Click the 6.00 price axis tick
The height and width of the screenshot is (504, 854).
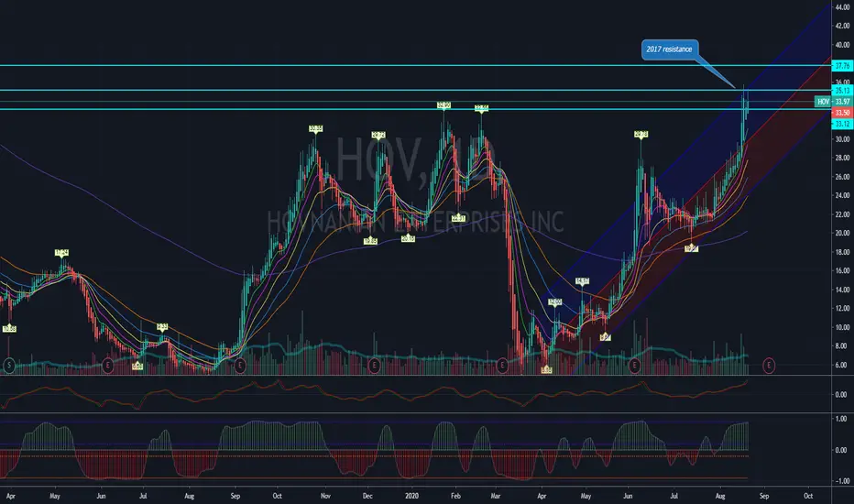(x=843, y=365)
